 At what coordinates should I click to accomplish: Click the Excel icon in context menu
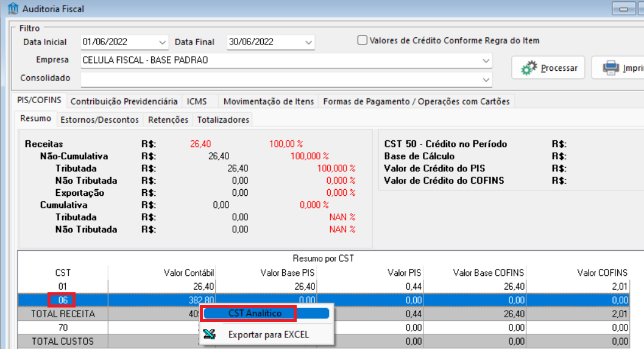pos(210,334)
